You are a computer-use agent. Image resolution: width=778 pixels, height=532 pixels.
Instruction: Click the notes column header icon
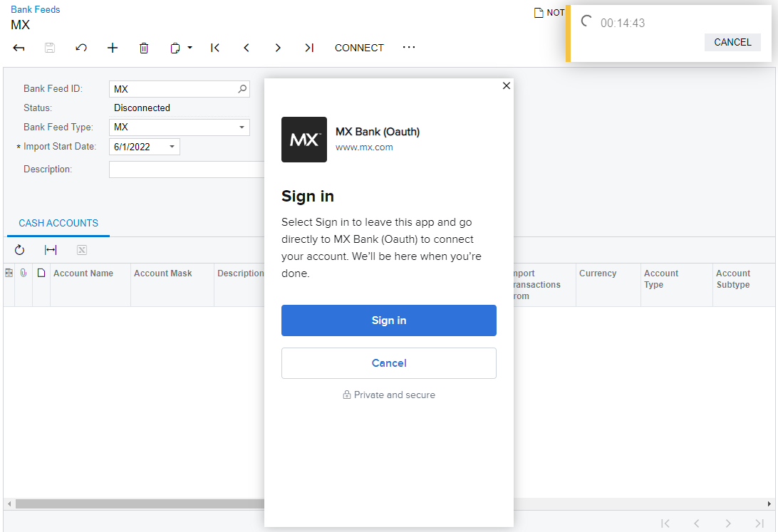pos(41,273)
